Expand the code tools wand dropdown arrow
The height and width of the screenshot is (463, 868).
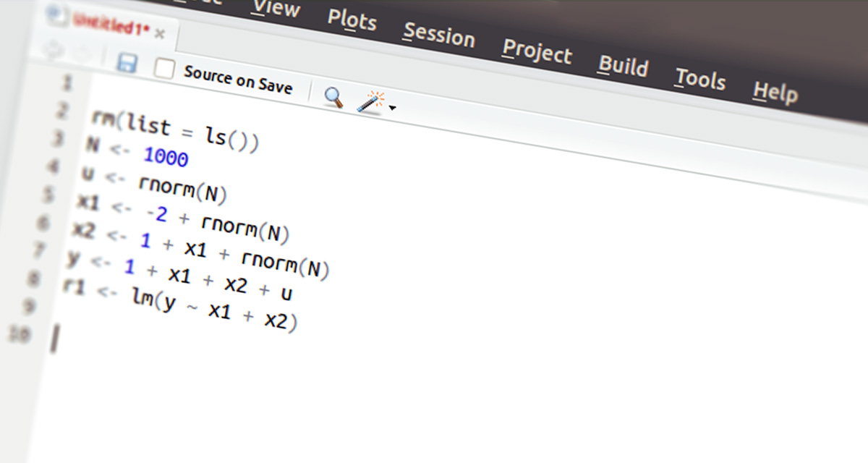pyautogui.click(x=393, y=109)
